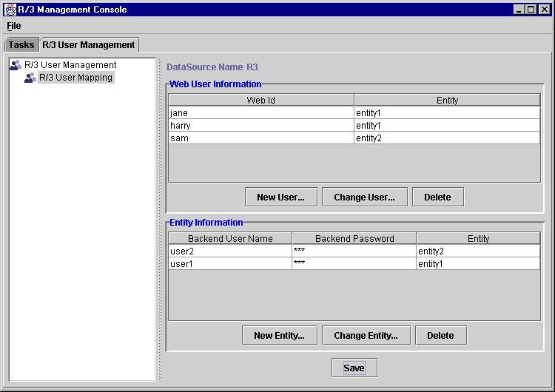Click the password cell in user1 row
The height and width of the screenshot is (392, 555).
click(354, 263)
